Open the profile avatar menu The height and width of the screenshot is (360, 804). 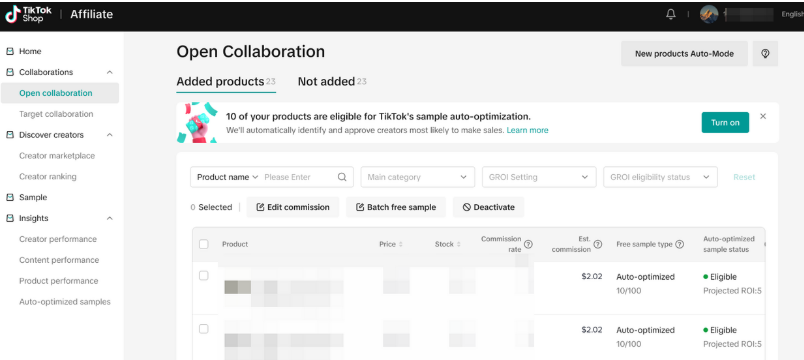pyautogui.click(x=709, y=14)
